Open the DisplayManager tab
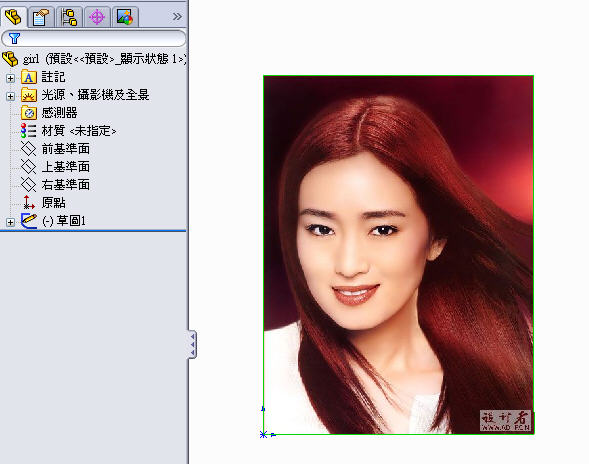The image size is (589, 464). [125, 17]
